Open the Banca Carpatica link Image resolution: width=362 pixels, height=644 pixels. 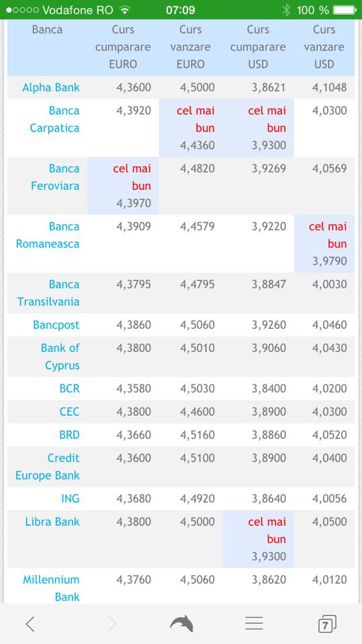point(54,119)
